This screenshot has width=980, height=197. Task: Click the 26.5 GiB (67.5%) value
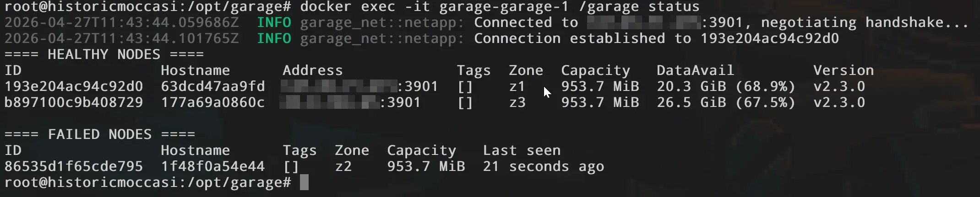pos(726,102)
